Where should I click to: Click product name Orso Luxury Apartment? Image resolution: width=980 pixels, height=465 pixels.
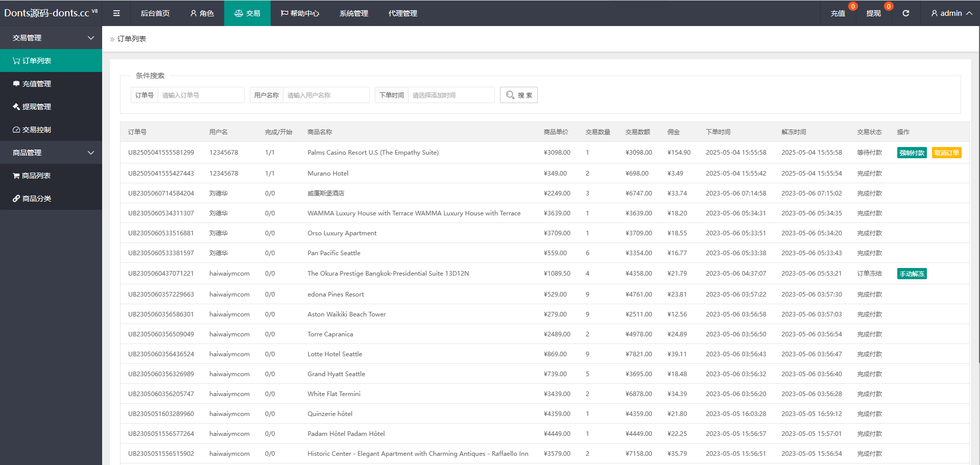click(342, 233)
